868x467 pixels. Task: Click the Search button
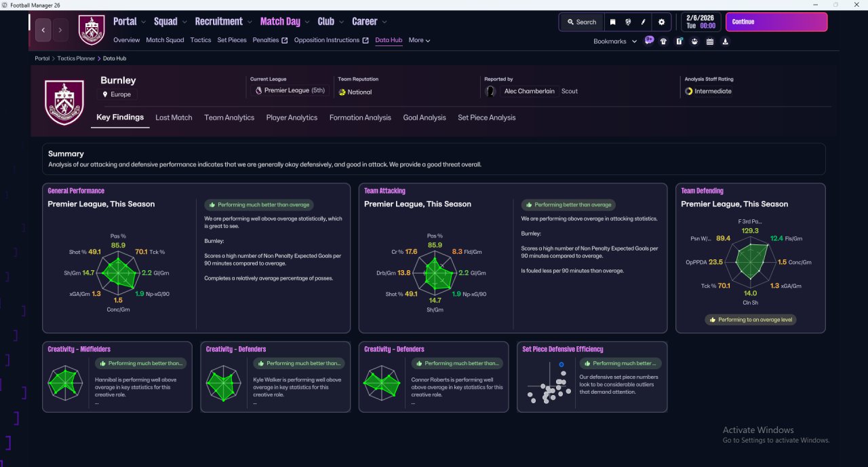(x=582, y=22)
